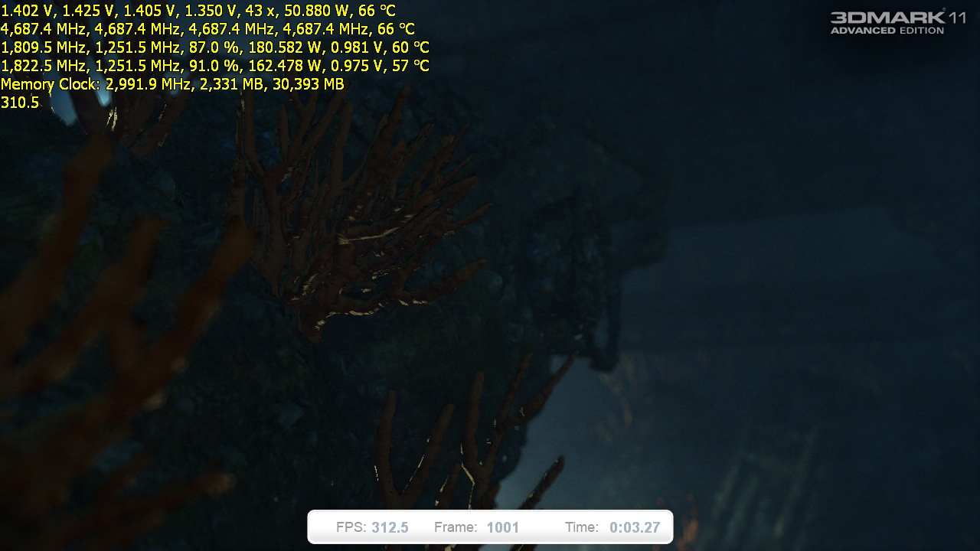Click the Frame label in status bar
This screenshot has width=980, height=551.
(456, 527)
